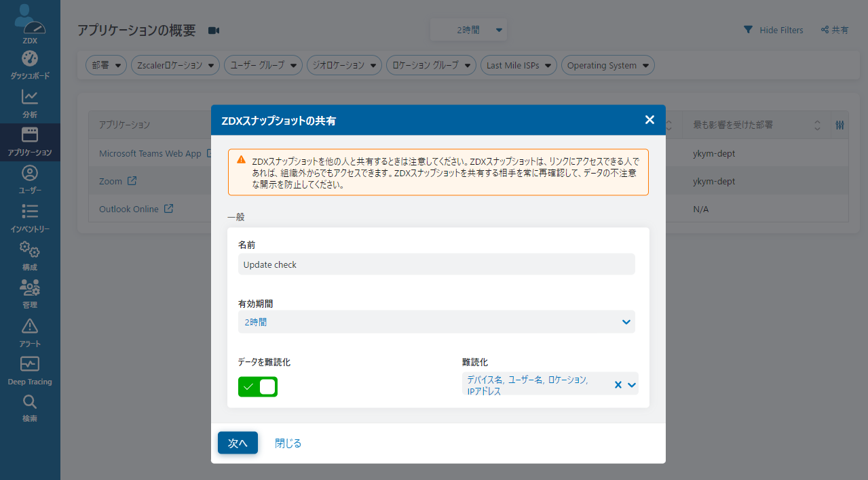Open Microsoft Teams Web App link
Viewport: 868px width, 480px height.
(150, 153)
